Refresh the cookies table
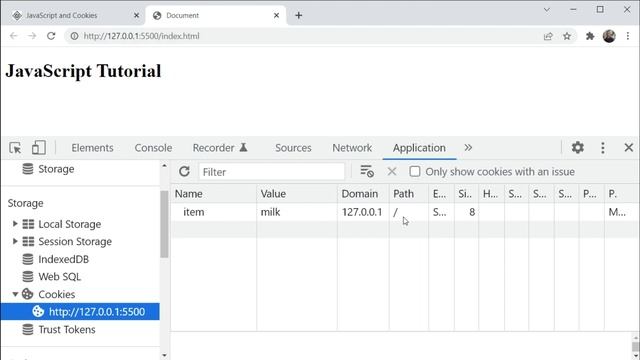This screenshot has width=640, height=360. pos(184,171)
